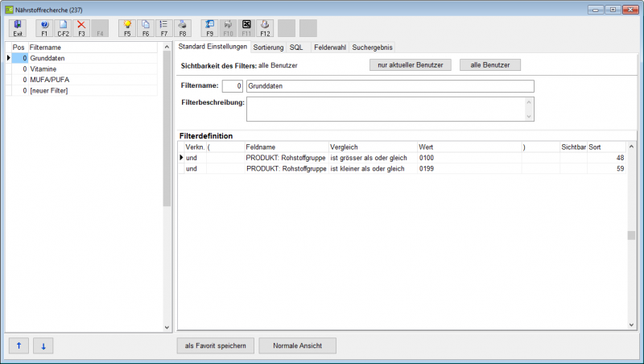This screenshot has height=364, width=644.
Task: Click the F12 toolbar icon
Action: click(265, 28)
